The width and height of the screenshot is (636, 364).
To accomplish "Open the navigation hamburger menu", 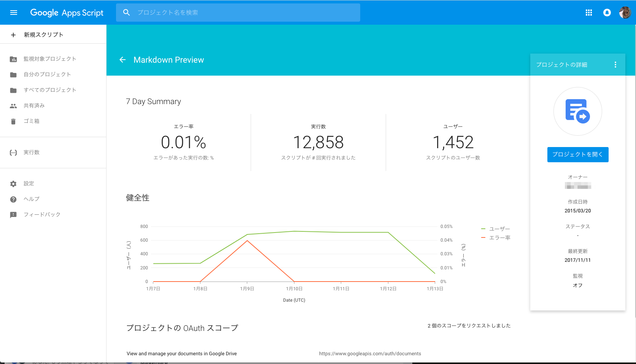I will pos(14,12).
